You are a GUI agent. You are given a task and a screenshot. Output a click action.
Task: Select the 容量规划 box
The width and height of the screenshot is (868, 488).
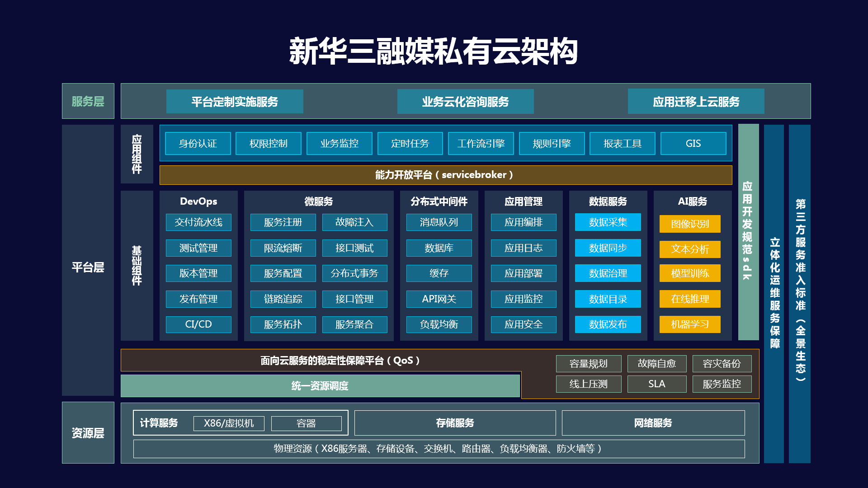pos(589,364)
